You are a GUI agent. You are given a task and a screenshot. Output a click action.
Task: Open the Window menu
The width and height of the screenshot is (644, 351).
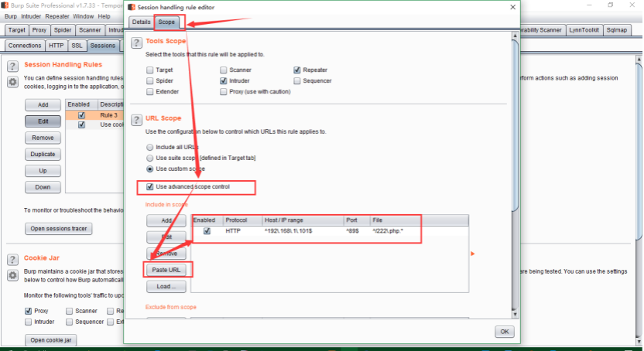pos(84,16)
